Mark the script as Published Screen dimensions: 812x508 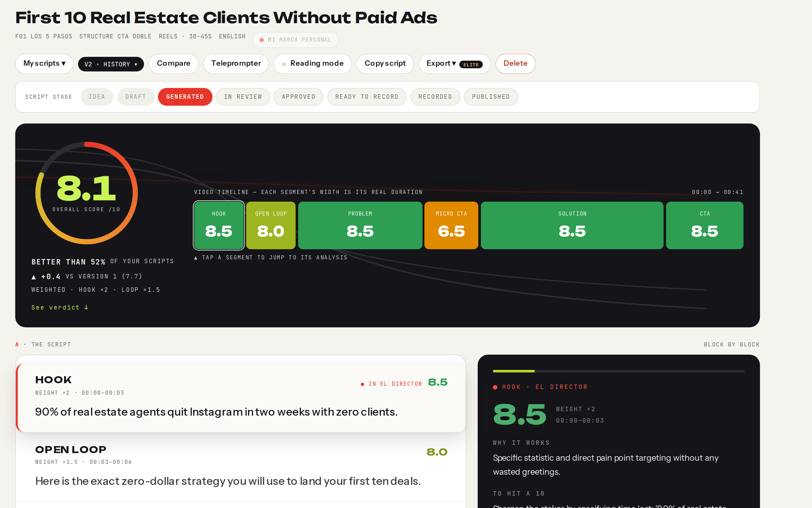pyautogui.click(x=491, y=97)
